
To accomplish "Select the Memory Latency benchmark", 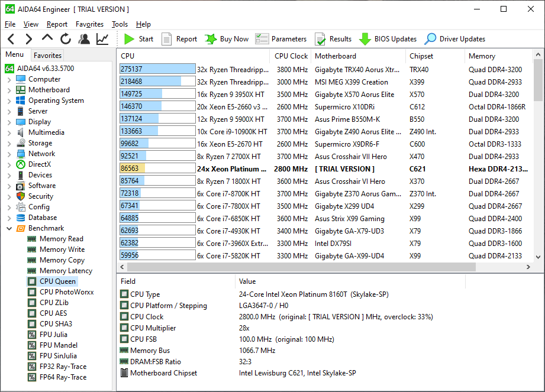I will click(60, 271).
